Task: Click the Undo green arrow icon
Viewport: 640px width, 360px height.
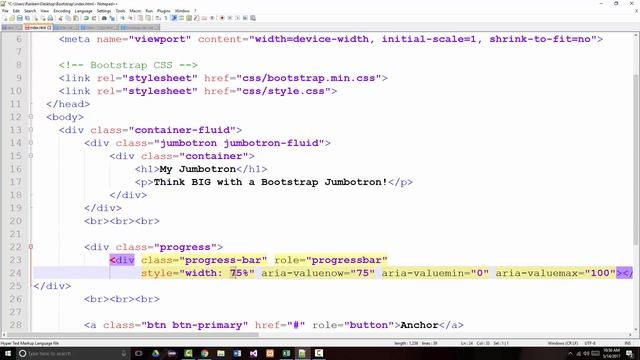Action: click(86, 18)
